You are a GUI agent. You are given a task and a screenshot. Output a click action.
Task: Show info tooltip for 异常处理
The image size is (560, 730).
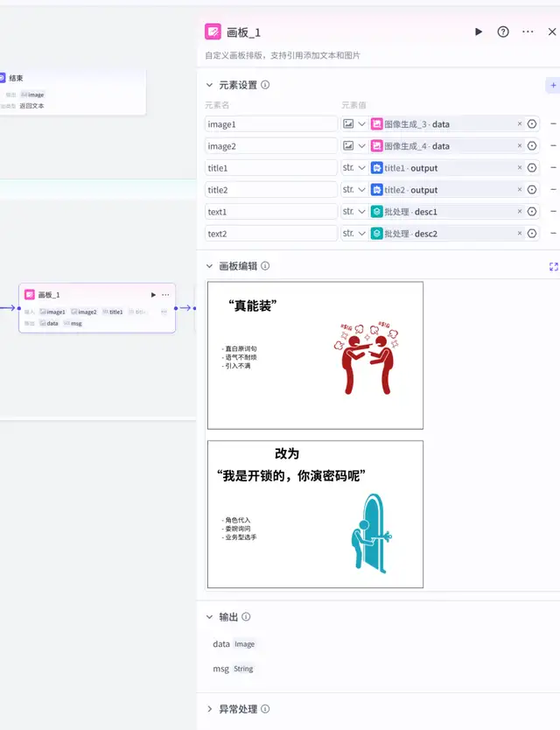point(265,709)
